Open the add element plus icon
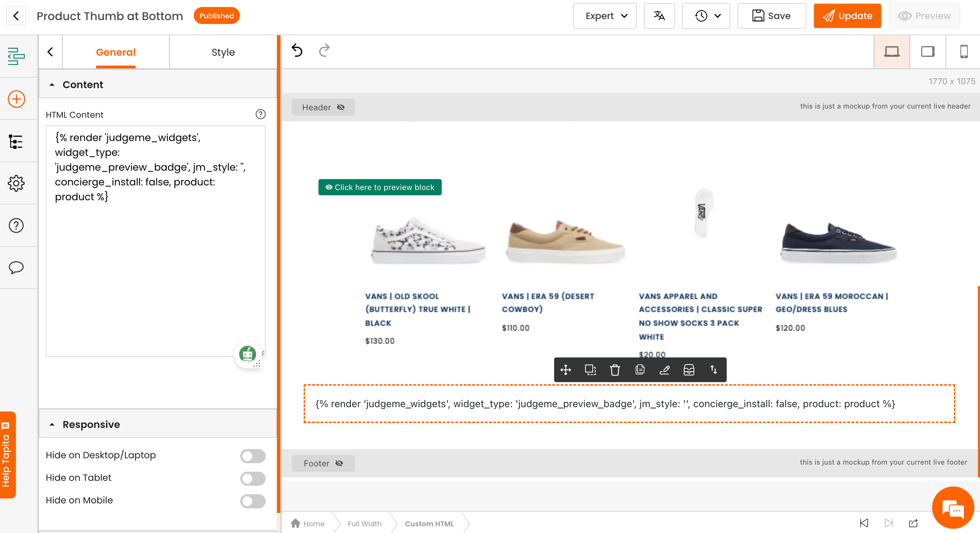The width and height of the screenshot is (980, 533). 16,99
